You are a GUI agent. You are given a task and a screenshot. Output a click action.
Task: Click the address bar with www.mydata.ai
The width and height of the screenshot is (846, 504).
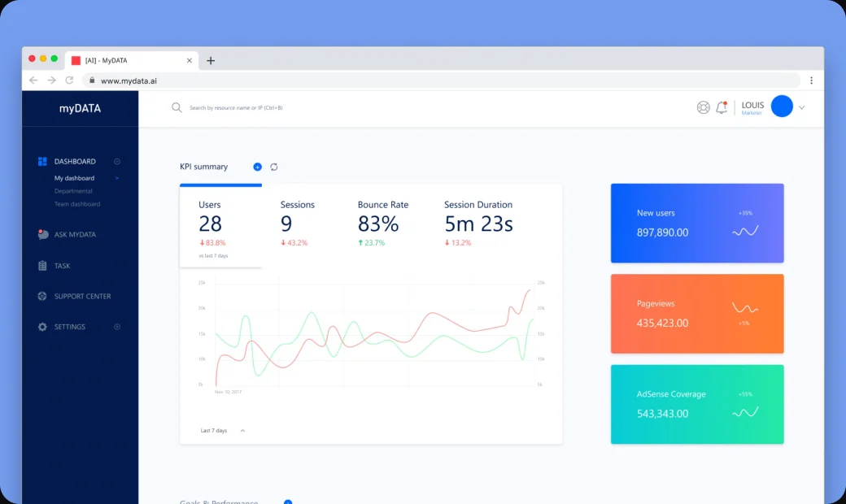tap(442, 80)
